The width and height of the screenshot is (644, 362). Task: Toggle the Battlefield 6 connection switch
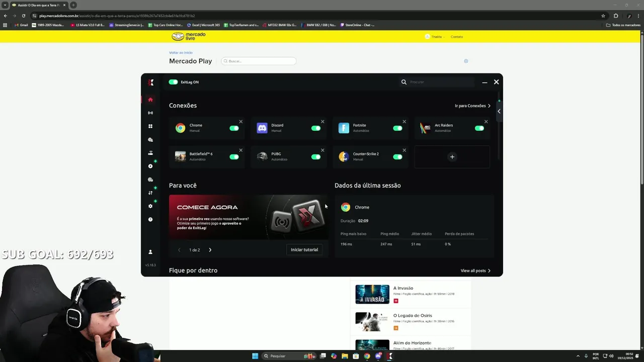pyautogui.click(x=234, y=157)
